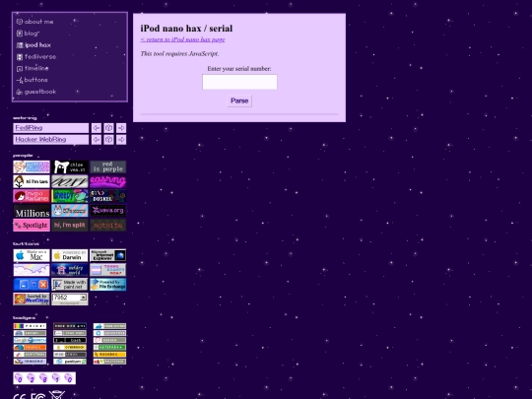Open the chloe vea.st cat badge
Screen dimensions: 532x399
pos(70,166)
